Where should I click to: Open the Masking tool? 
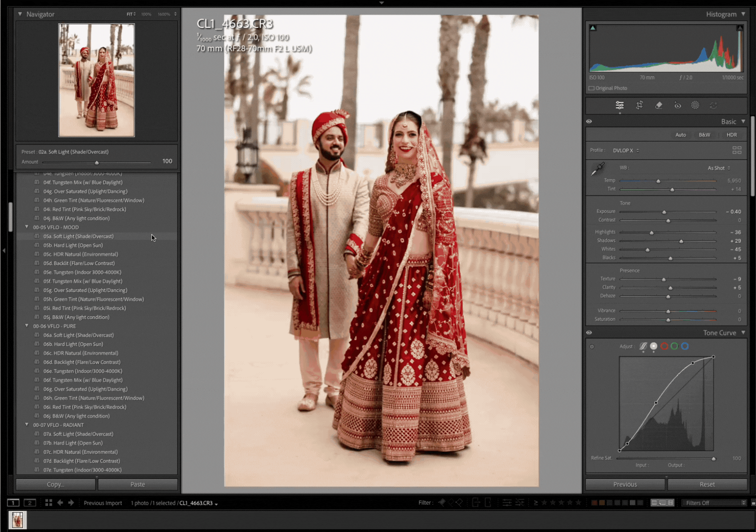[x=695, y=105]
